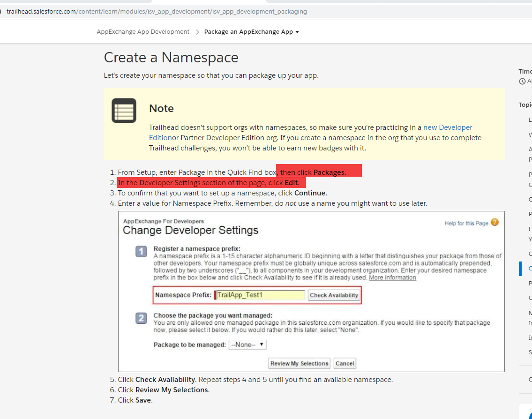The width and height of the screenshot is (532, 419).
Task: Select the highlighted blue topic in sidebar
Action: tap(530, 269)
